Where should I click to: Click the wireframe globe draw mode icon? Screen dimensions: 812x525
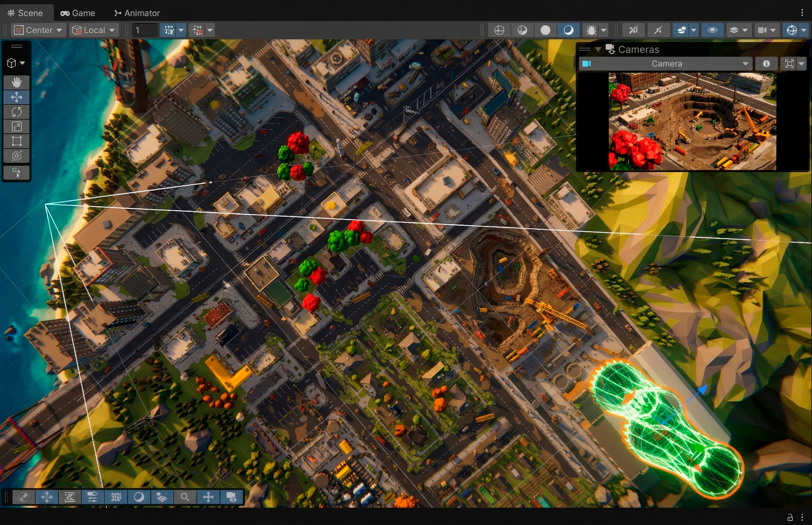point(499,30)
